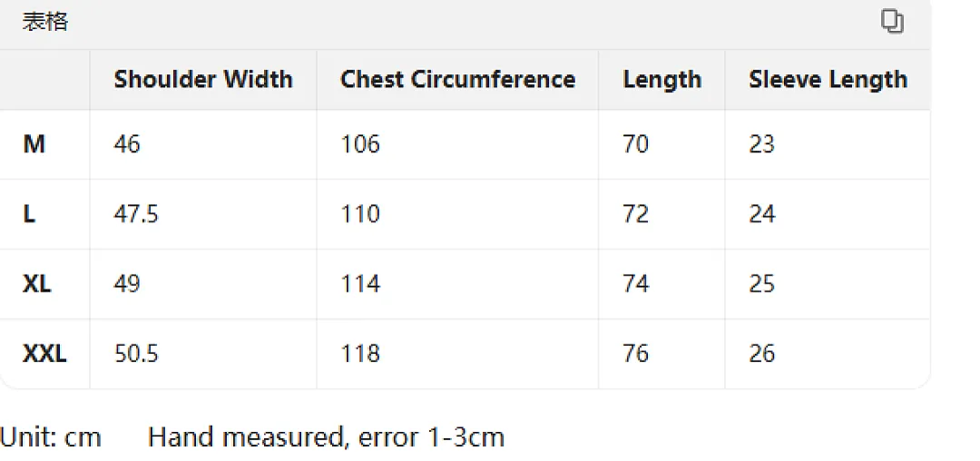Click the sleeve length value 26
This screenshot has width=980, height=461.
click(x=762, y=354)
